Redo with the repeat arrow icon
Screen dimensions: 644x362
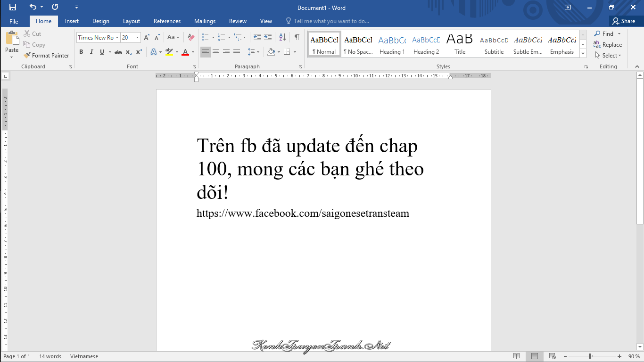(55, 7)
